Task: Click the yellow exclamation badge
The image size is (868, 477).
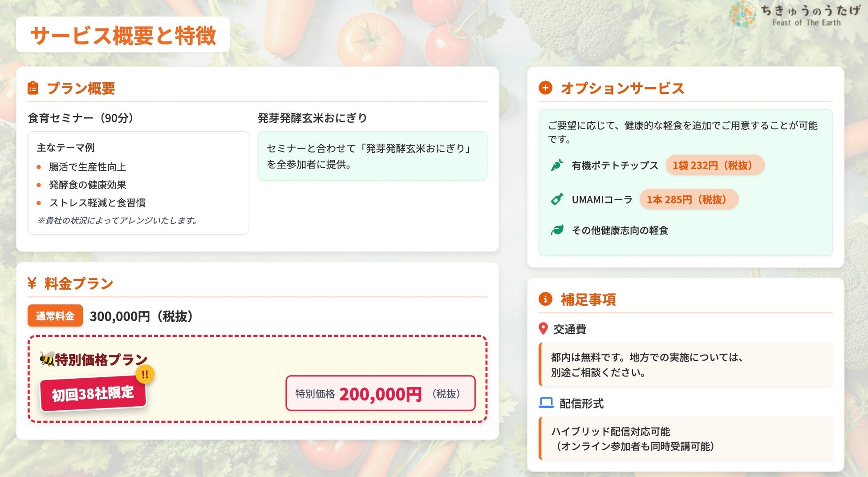Action: (145, 375)
